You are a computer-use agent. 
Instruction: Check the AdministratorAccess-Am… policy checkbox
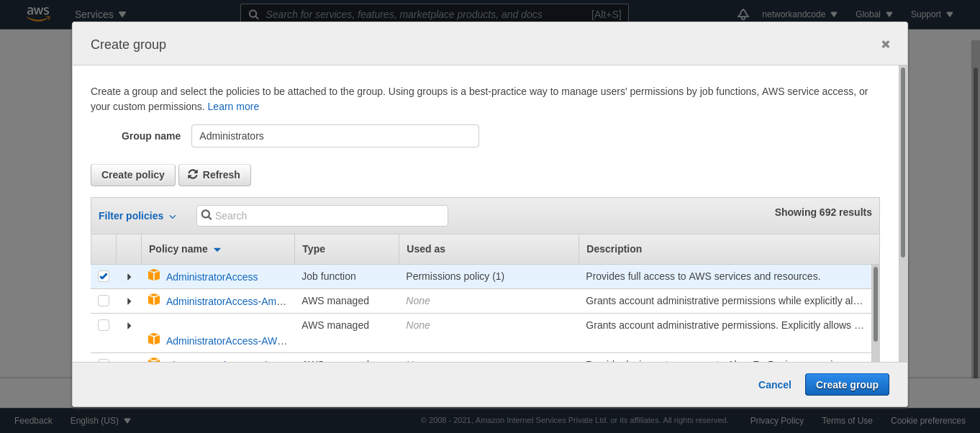[104, 301]
